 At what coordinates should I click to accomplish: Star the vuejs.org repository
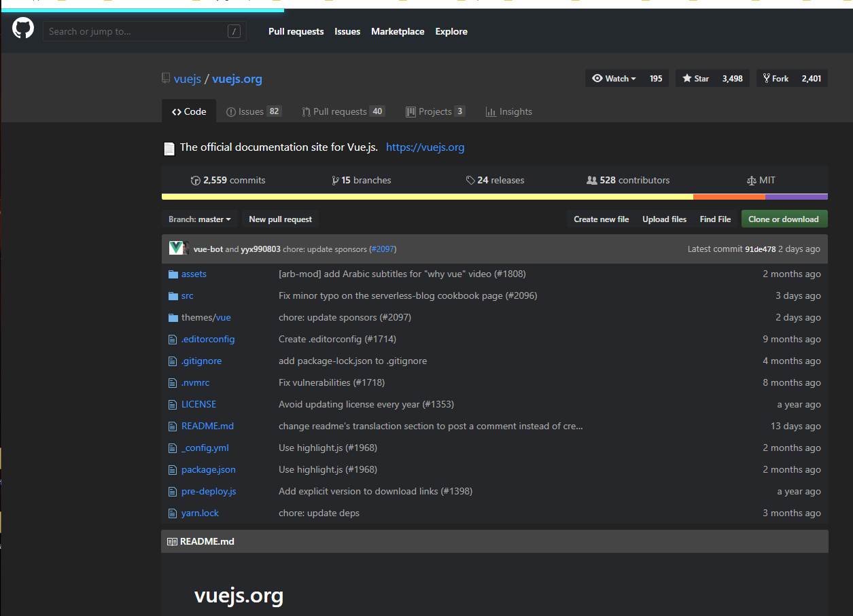[695, 79]
